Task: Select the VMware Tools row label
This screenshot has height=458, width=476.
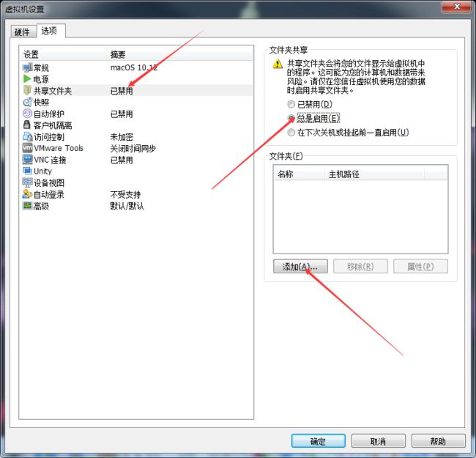Action: coord(59,148)
